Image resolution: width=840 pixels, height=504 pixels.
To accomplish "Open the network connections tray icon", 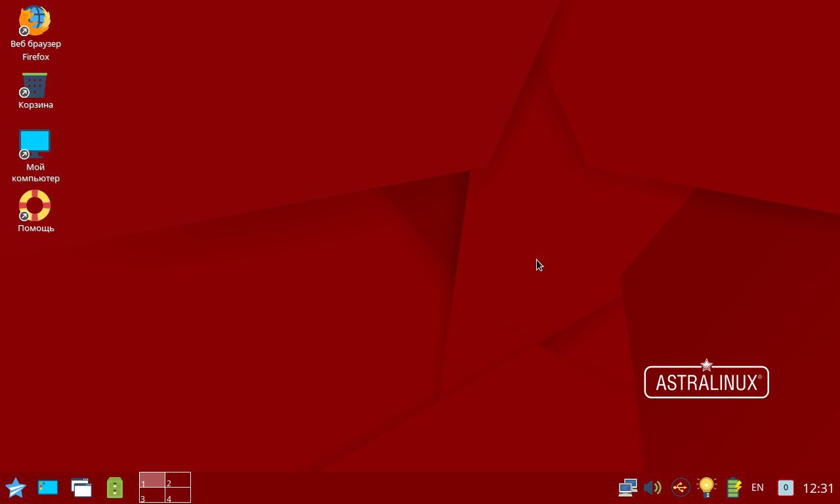I will (628, 488).
